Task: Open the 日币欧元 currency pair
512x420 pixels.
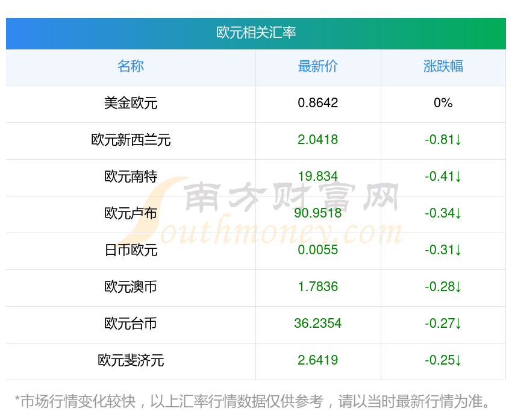Action: (x=131, y=250)
